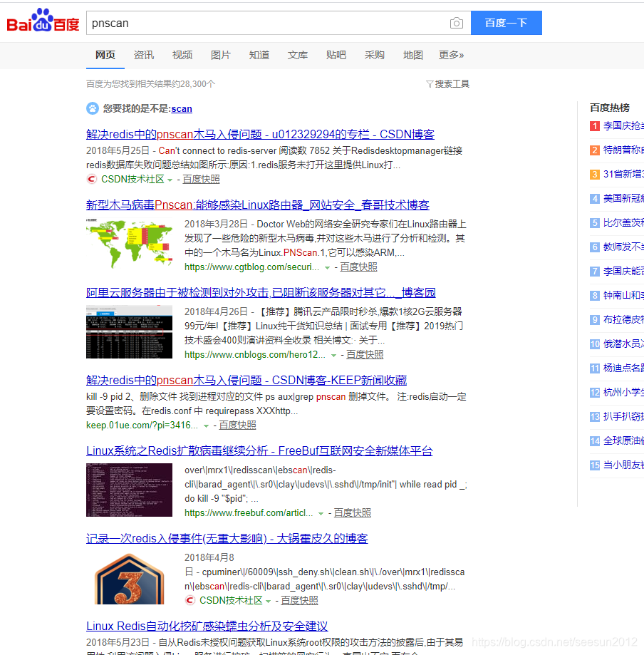
Task: Click 百度热榜 heading
Action: point(610,108)
